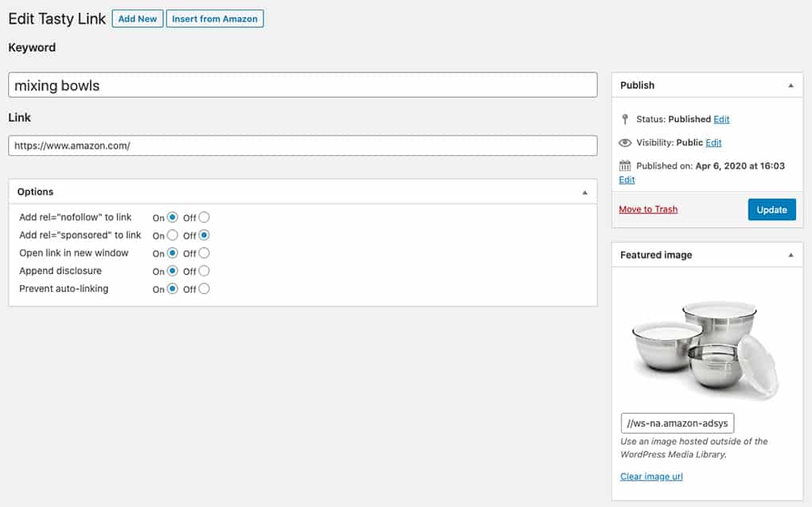Turn Off Append disclosure

click(204, 271)
